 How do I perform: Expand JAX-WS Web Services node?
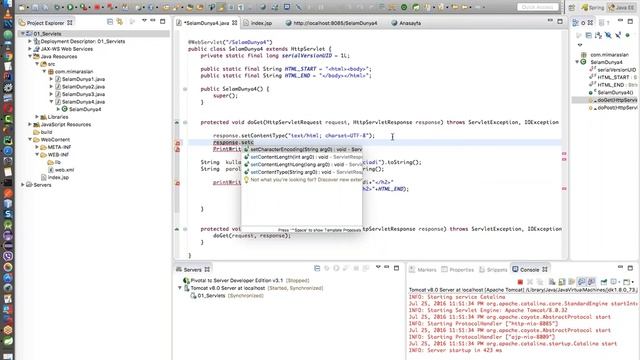click(30, 49)
